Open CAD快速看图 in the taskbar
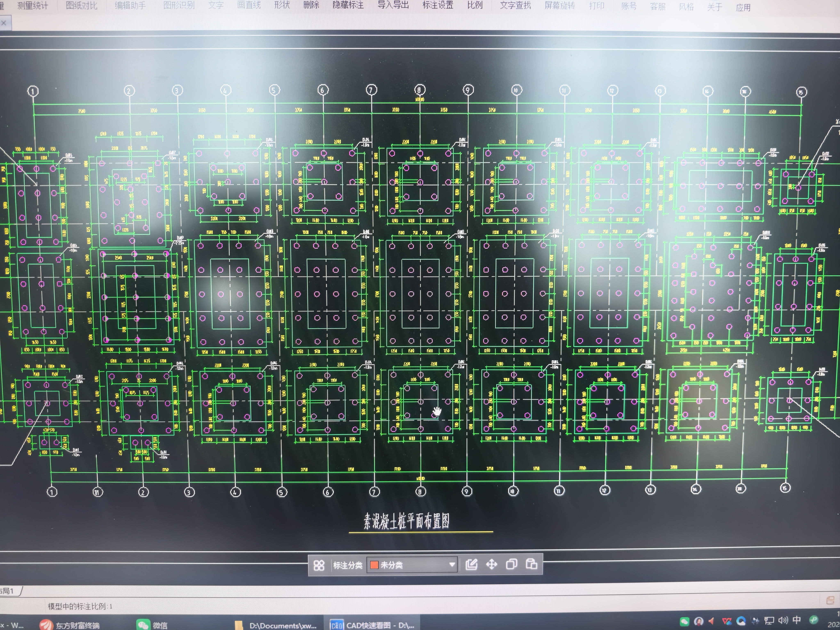This screenshot has height=630, width=840. [x=372, y=625]
